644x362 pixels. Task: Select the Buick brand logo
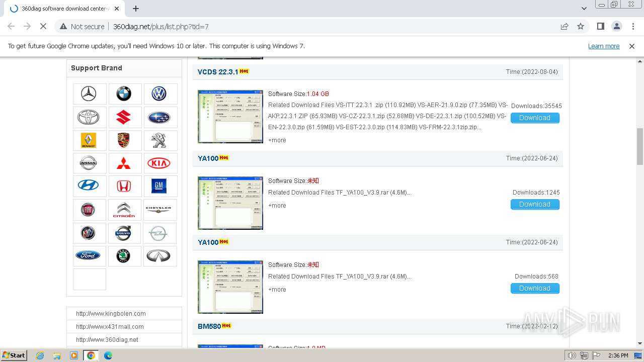coord(90,233)
